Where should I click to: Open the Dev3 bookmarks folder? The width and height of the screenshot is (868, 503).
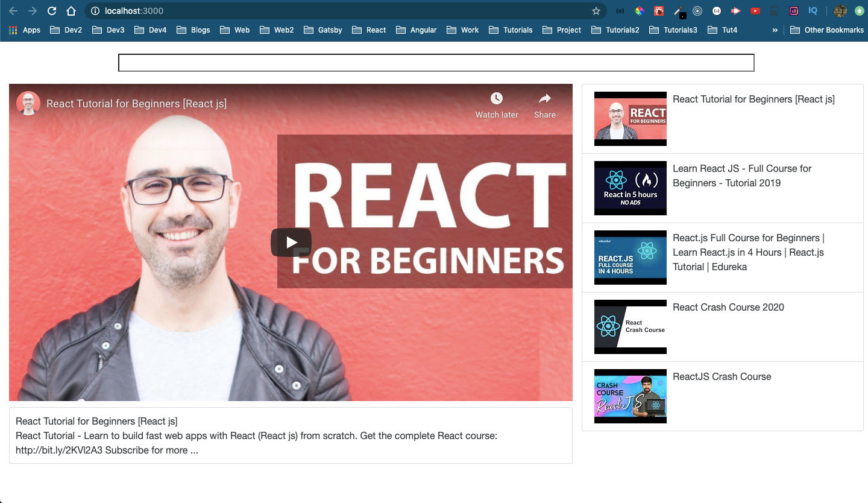click(x=108, y=30)
